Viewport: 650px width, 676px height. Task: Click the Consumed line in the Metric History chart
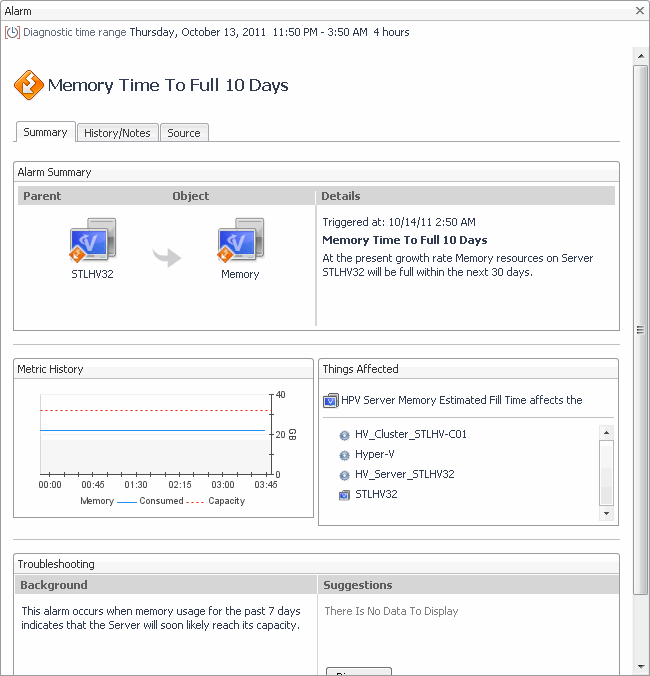(150, 430)
